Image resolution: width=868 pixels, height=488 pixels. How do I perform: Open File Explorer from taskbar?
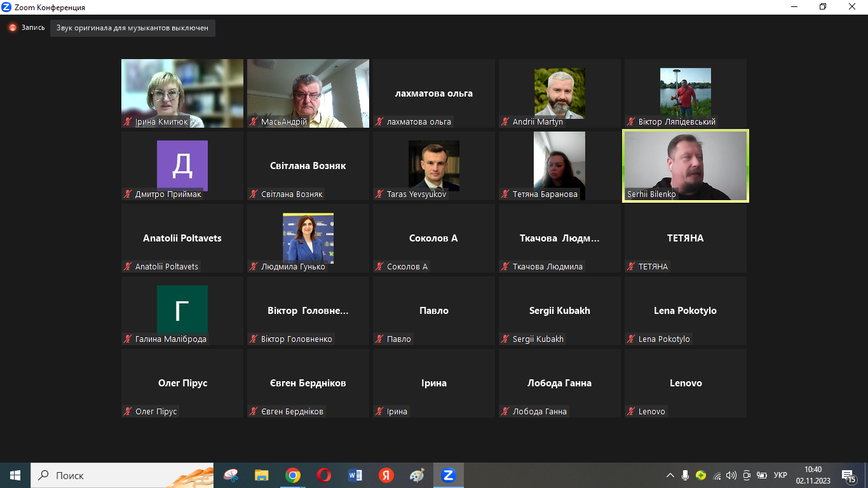[262, 475]
